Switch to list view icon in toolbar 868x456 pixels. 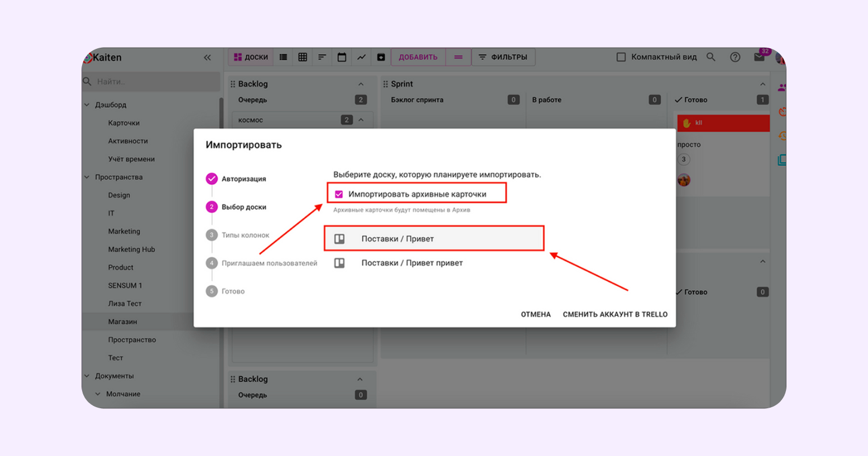(283, 57)
